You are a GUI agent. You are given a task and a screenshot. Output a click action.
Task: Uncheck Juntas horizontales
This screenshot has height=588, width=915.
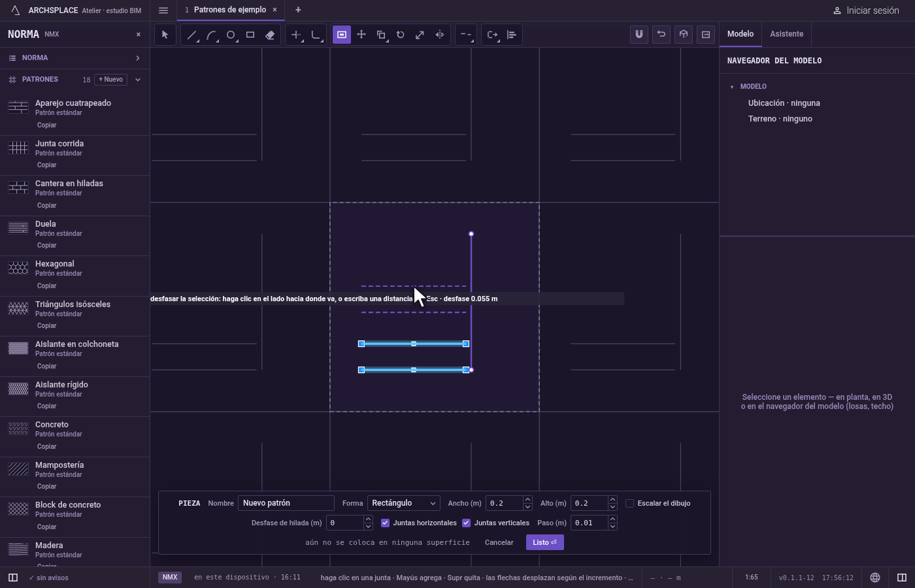click(385, 523)
